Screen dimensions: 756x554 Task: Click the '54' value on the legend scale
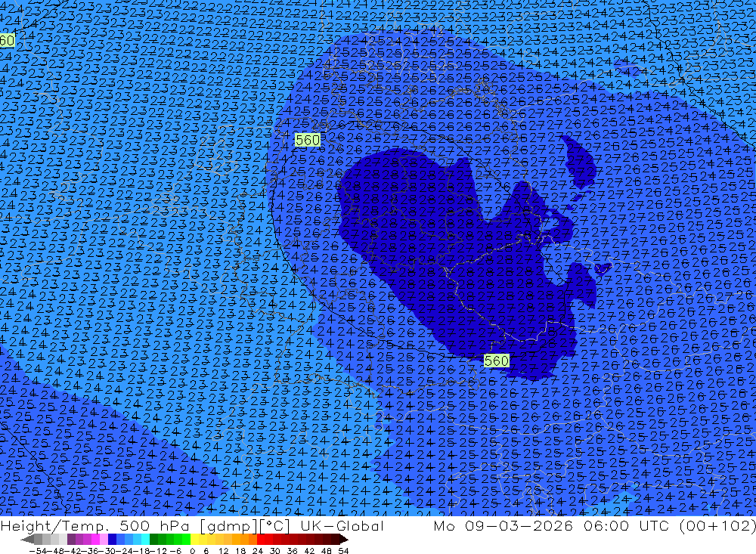coord(343,551)
